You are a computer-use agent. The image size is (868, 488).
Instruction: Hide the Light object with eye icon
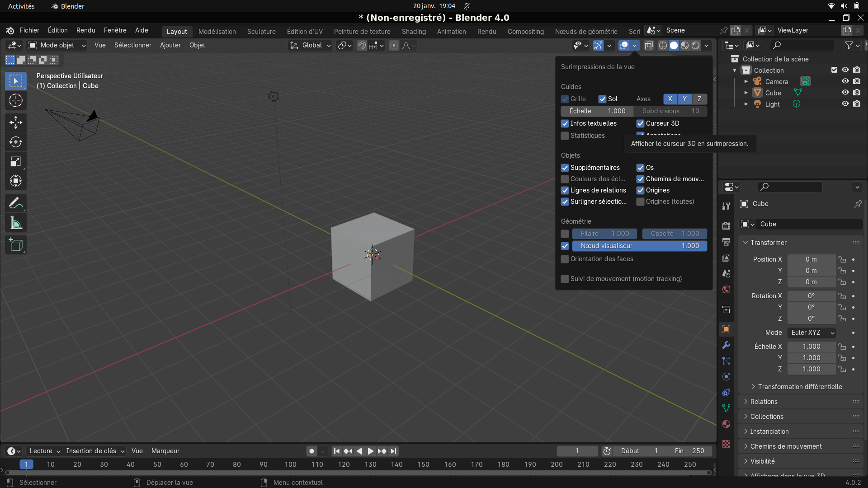pos(845,104)
